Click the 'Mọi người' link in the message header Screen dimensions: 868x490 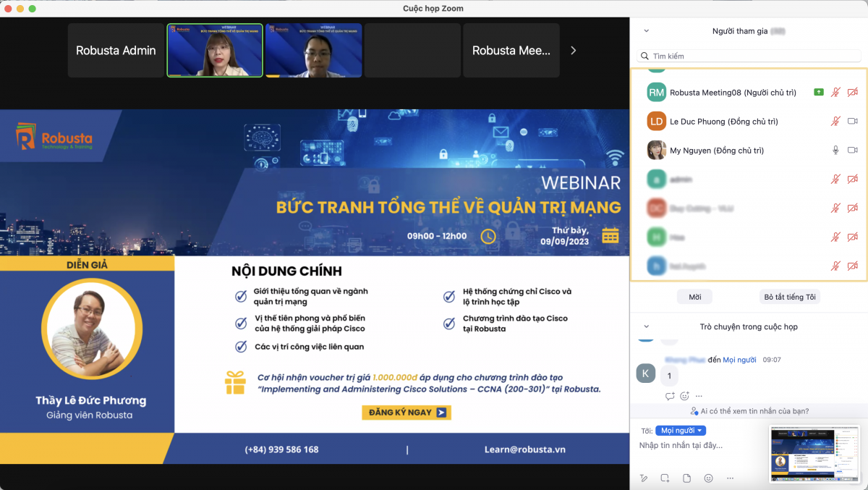click(739, 360)
